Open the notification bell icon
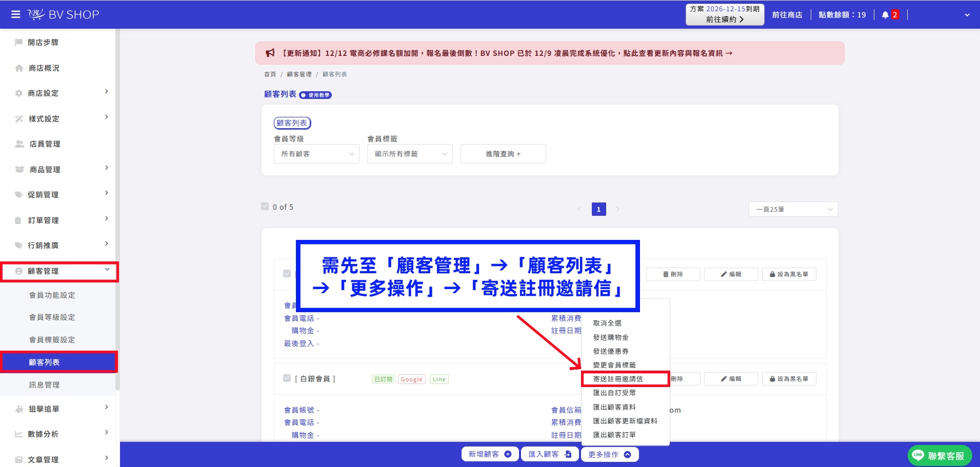 point(885,15)
